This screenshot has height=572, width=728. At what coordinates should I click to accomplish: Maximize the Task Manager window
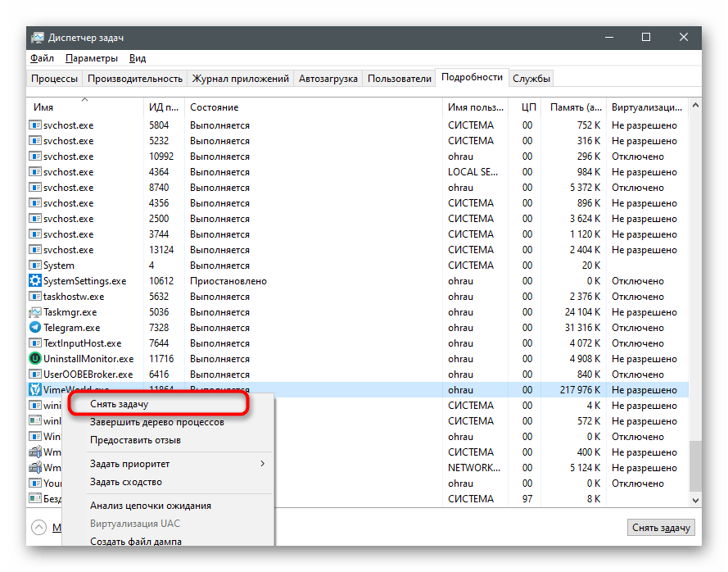pyautogui.click(x=646, y=37)
